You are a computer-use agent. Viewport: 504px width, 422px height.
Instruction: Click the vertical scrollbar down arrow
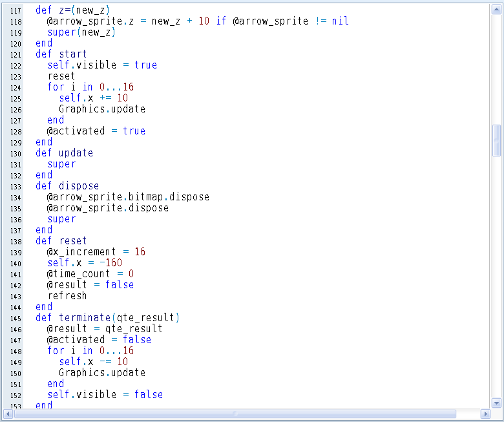pos(496,403)
